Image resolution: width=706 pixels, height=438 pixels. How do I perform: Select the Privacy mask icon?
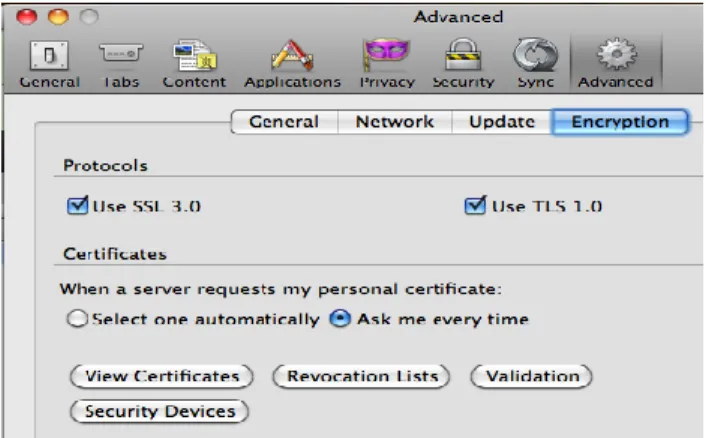[x=387, y=55]
